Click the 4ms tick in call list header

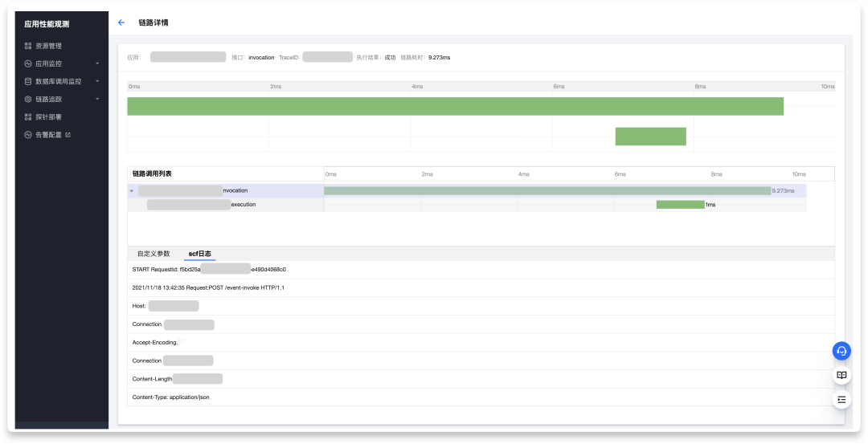tap(524, 174)
